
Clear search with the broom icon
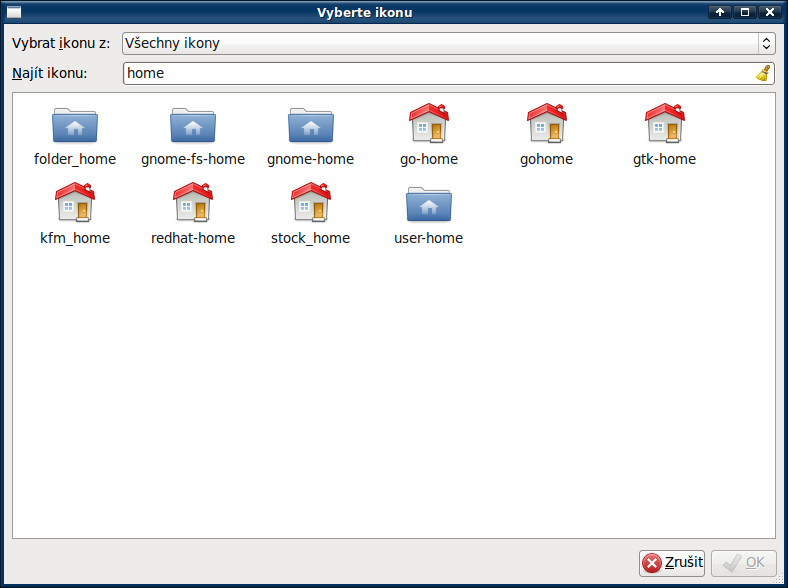point(763,73)
